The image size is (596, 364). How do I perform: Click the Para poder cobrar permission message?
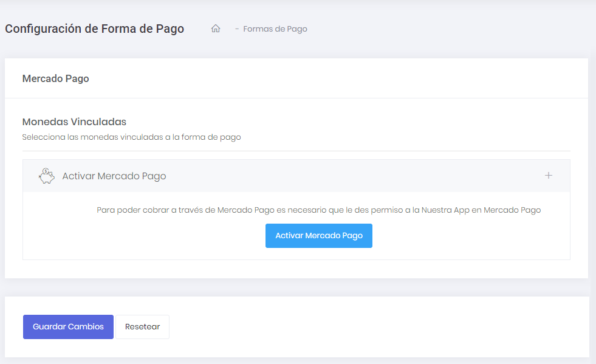coord(318,210)
